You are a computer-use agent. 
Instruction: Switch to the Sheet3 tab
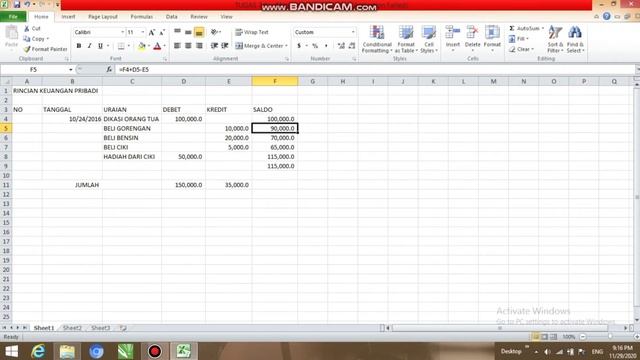(x=100, y=328)
